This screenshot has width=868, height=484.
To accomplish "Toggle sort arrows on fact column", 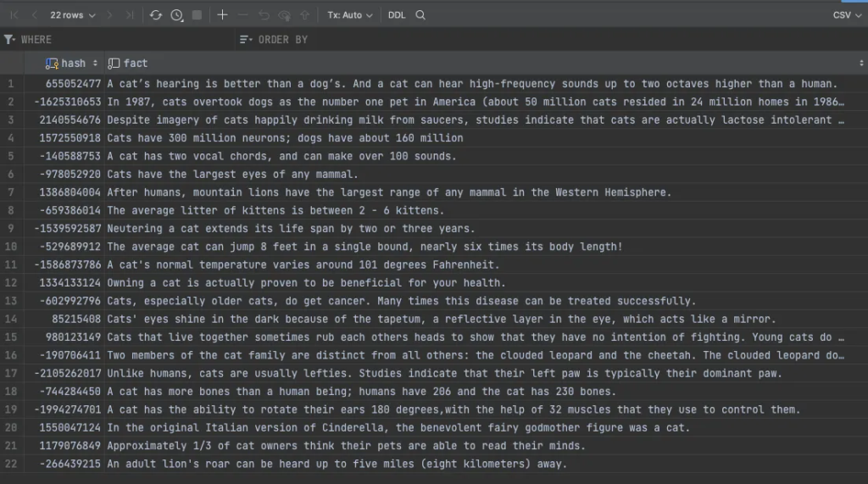I will click(861, 63).
